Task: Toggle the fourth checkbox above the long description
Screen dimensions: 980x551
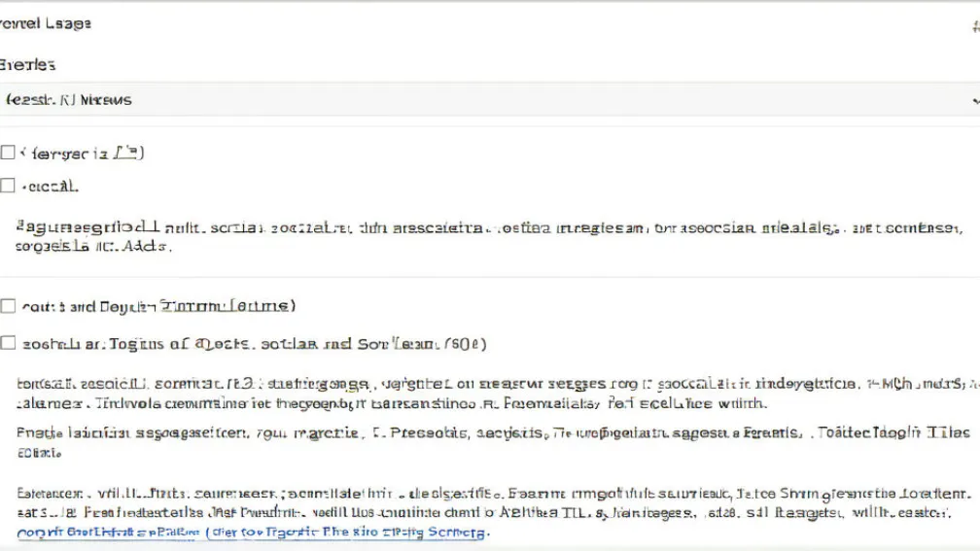Action: tap(8, 343)
